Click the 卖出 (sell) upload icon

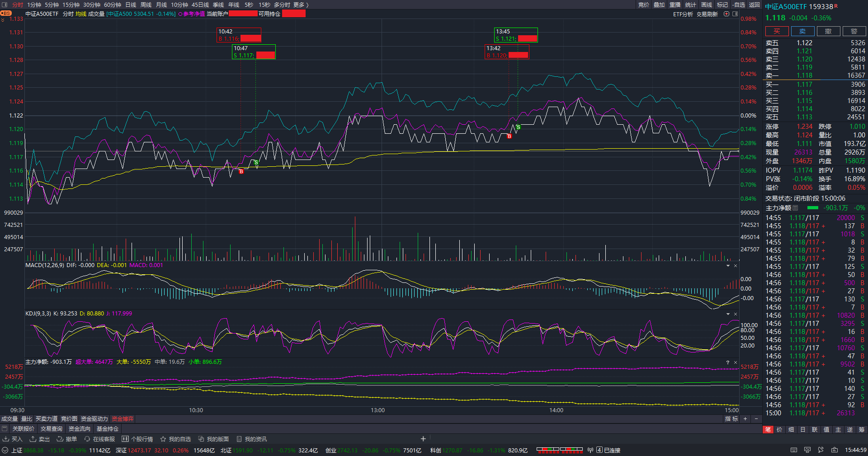coord(33,439)
